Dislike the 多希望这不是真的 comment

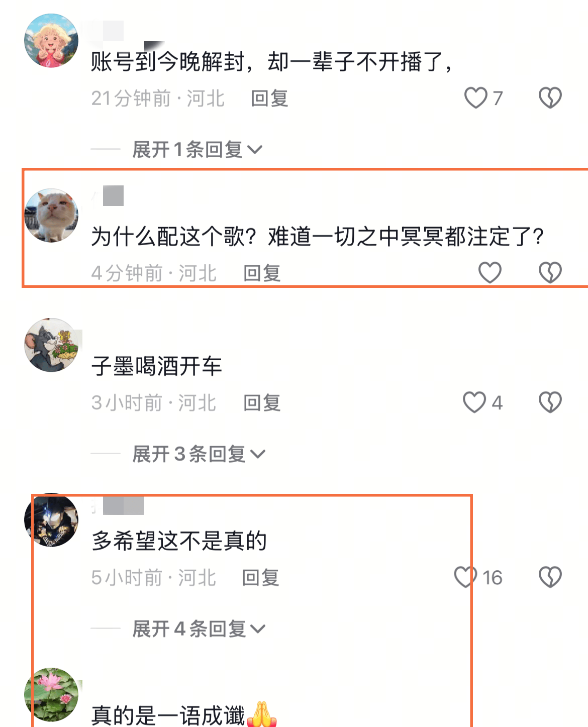click(550, 577)
